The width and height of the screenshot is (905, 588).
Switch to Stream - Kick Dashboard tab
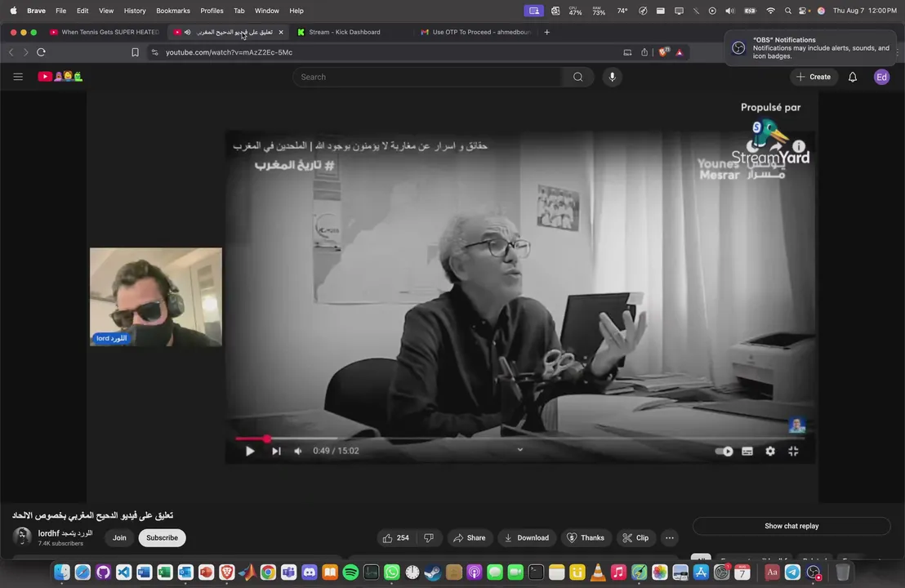coord(345,33)
